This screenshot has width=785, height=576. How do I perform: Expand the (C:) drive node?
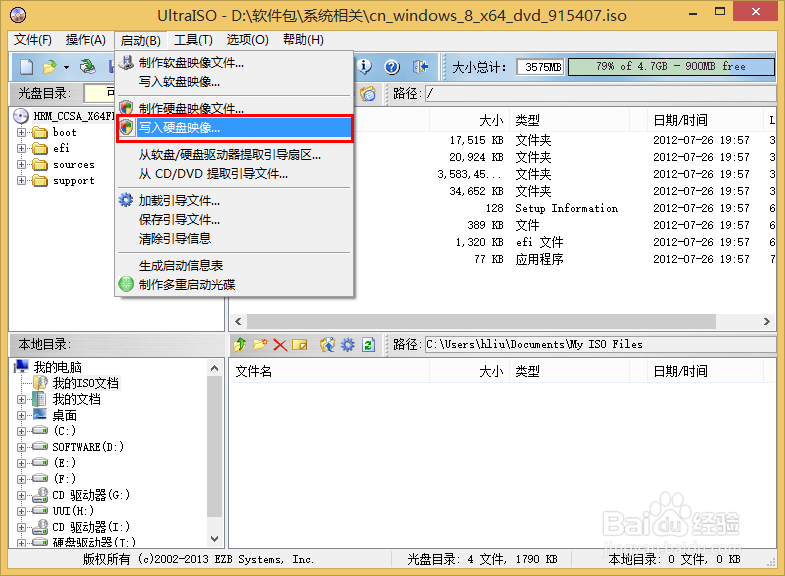(21, 431)
